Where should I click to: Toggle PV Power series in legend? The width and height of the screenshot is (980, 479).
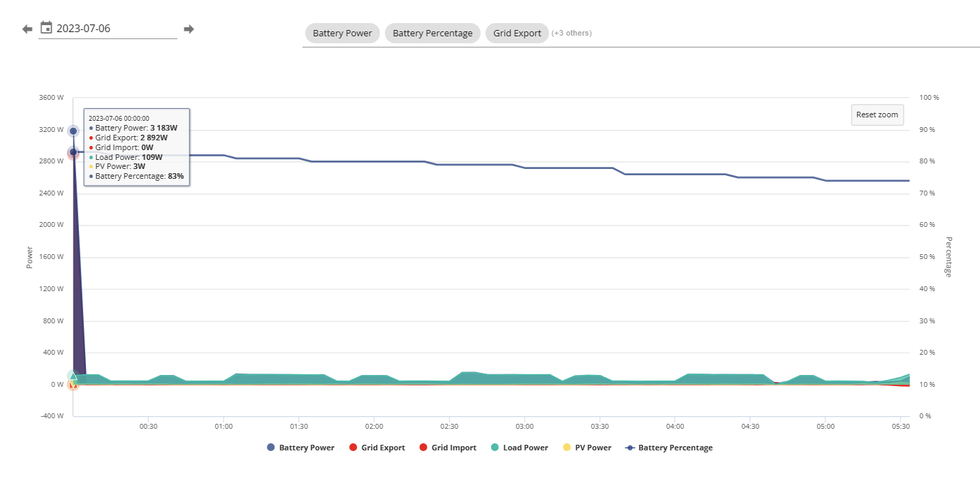pyautogui.click(x=587, y=448)
